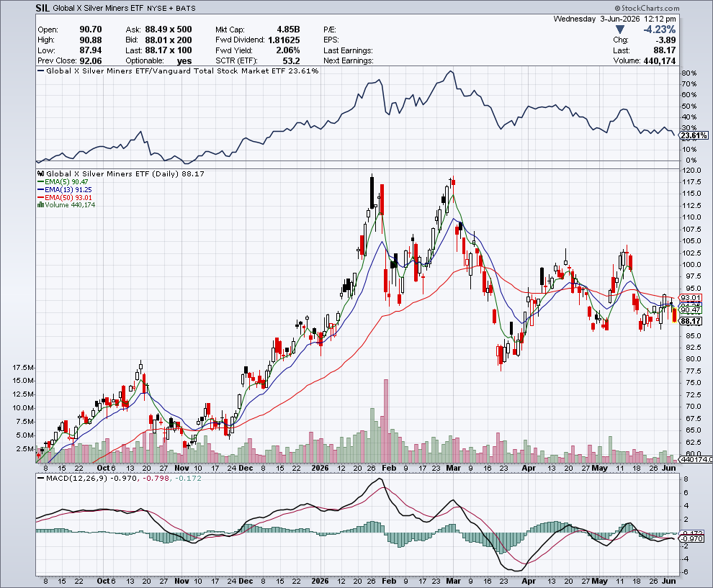The image size is (713, 588).
Task: Click the black MACD legend line swatch
Action: 40,478
